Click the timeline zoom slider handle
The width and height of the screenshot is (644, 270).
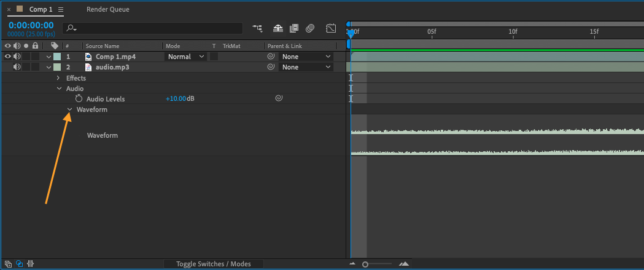[x=365, y=264]
